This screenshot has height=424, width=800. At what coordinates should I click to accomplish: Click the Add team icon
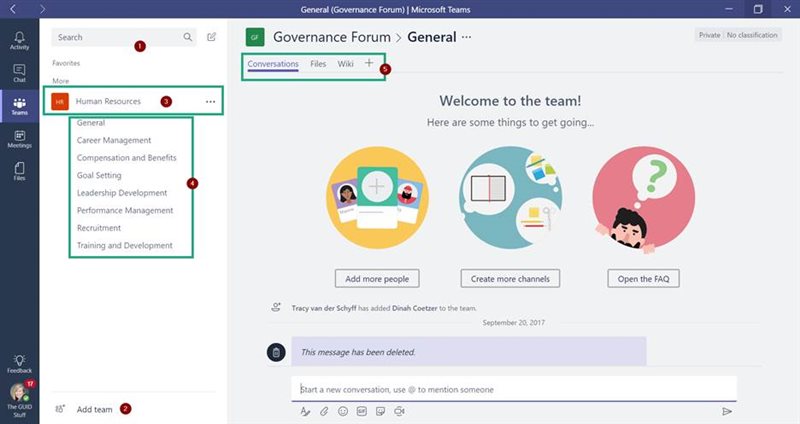click(x=60, y=409)
